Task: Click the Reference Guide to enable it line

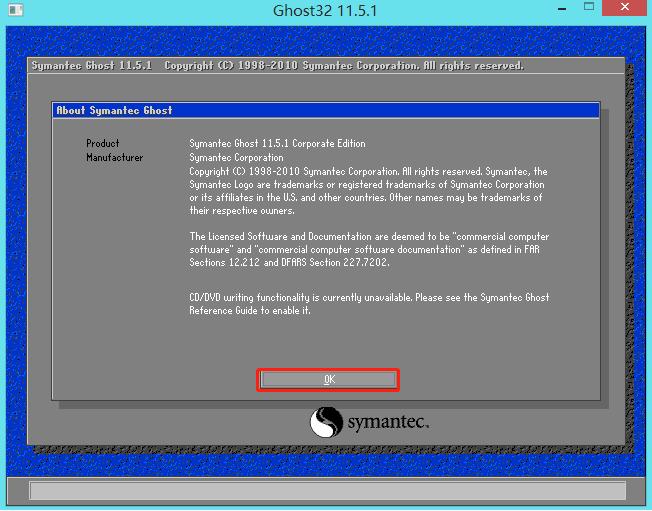Action: (x=250, y=311)
